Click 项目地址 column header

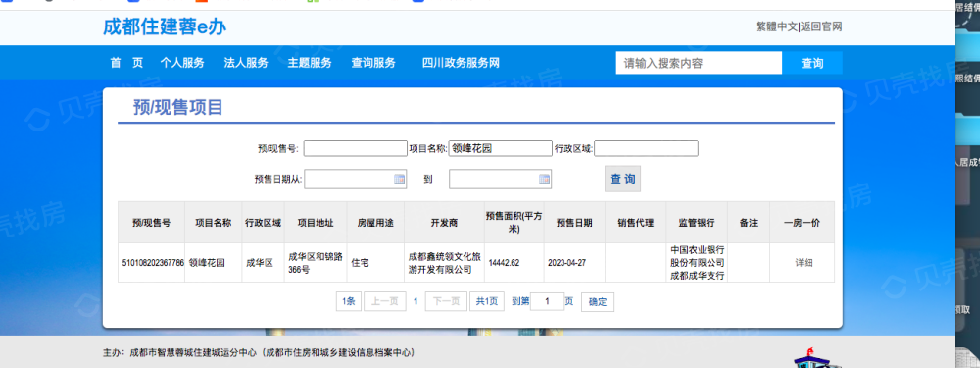(x=316, y=222)
